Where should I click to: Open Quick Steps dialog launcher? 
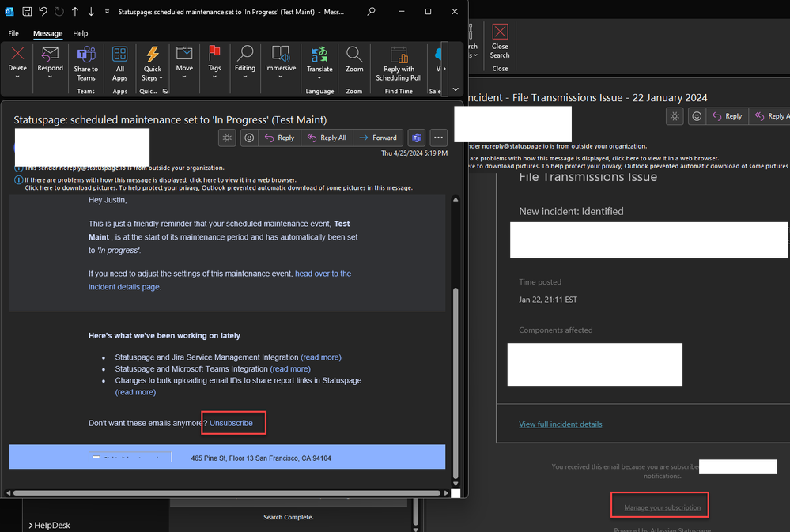point(164,91)
